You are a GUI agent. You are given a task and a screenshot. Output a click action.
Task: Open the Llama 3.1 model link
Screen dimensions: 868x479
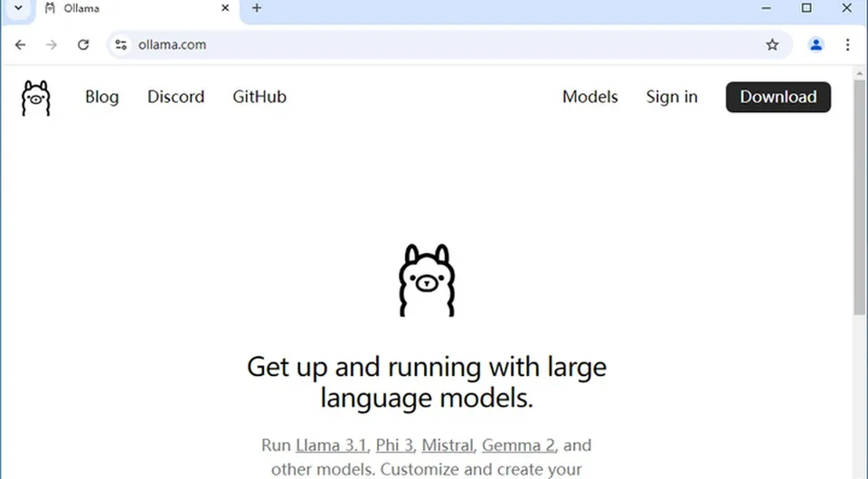click(331, 446)
